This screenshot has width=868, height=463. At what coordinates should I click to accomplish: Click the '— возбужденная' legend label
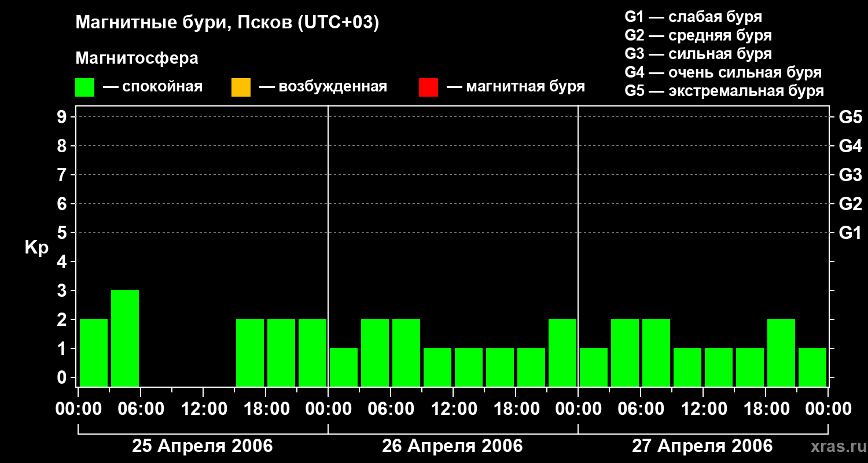pyautogui.click(x=323, y=87)
